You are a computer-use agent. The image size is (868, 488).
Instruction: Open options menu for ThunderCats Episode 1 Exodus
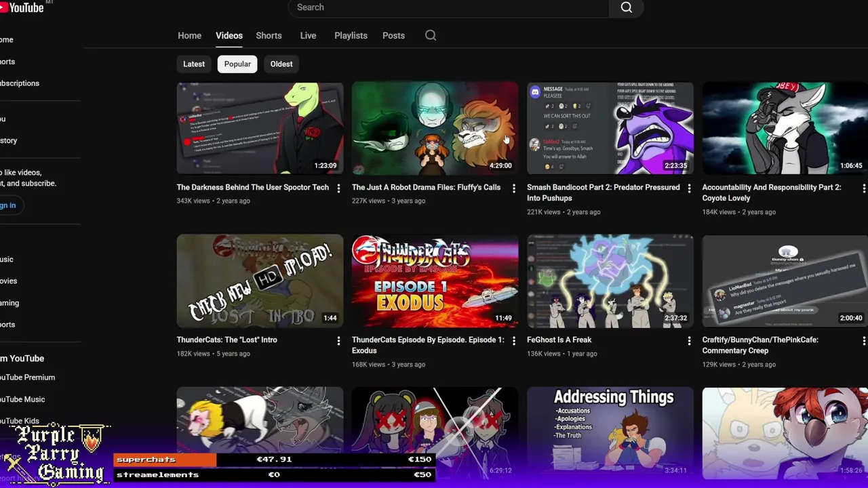click(513, 340)
